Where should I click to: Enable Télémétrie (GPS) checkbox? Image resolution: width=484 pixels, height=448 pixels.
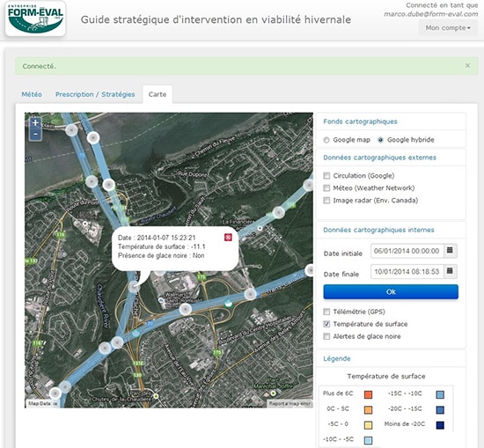tap(326, 312)
